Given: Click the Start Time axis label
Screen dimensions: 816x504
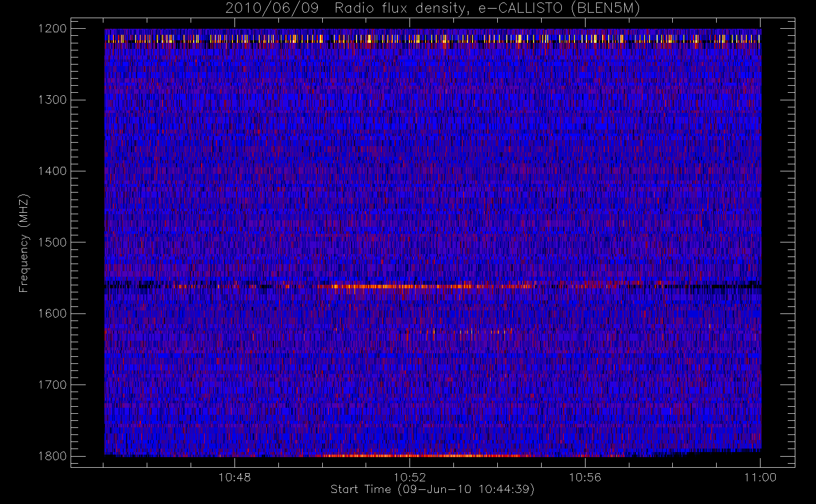Looking at the screenshot, I should pyautogui.click(x=433, y=489).
